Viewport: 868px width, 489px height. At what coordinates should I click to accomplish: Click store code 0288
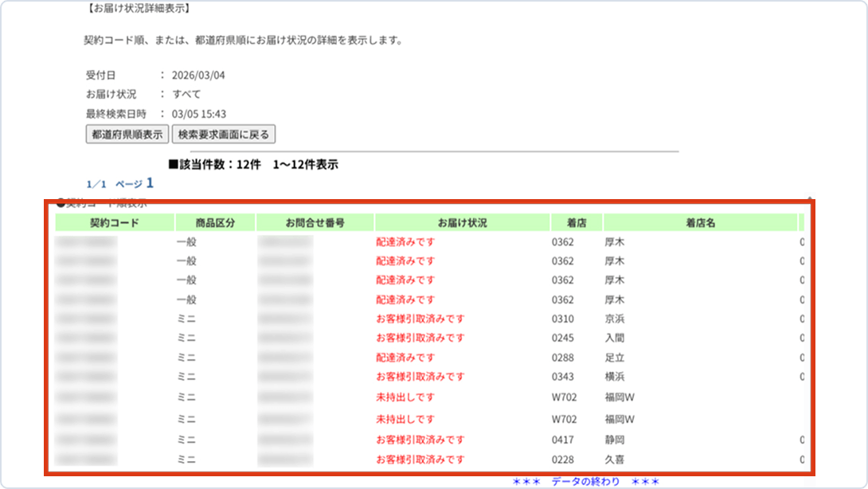(562, 358)
